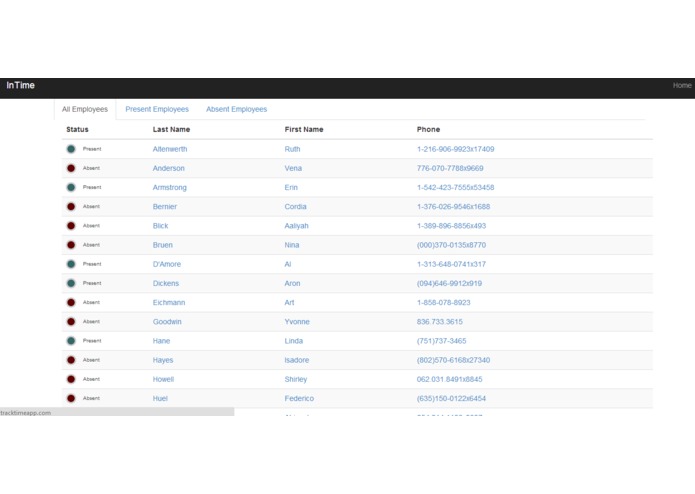
Task: Select last name Dickens
Action: [166, 283]
